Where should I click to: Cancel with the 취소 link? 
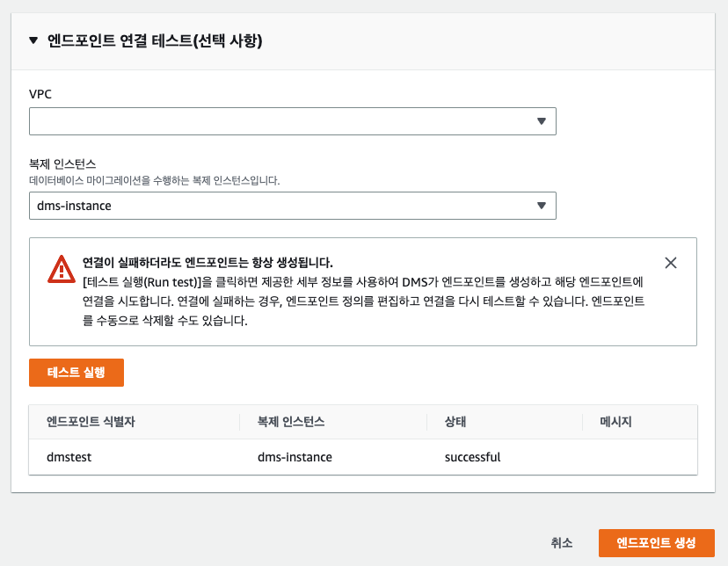(561, 543)
